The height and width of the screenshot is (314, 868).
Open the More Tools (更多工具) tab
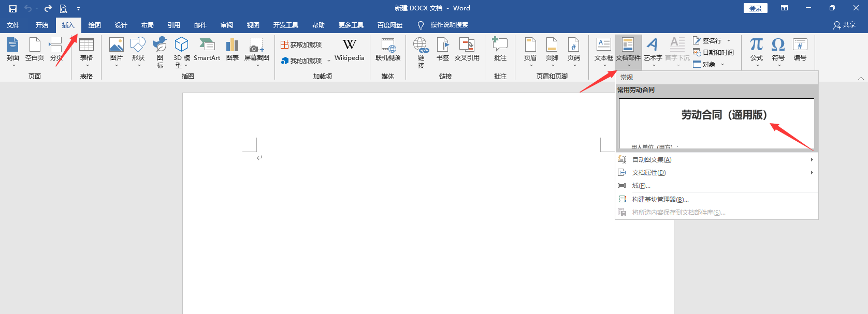coord(351,25)
